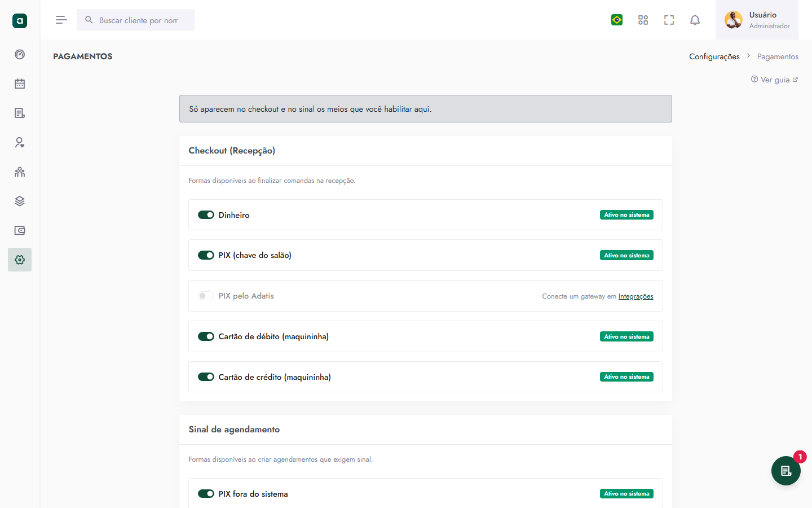Click the Pagamentos breadcrumb
The width and height of the screenshot is (812, 508).
coord(778,56)
